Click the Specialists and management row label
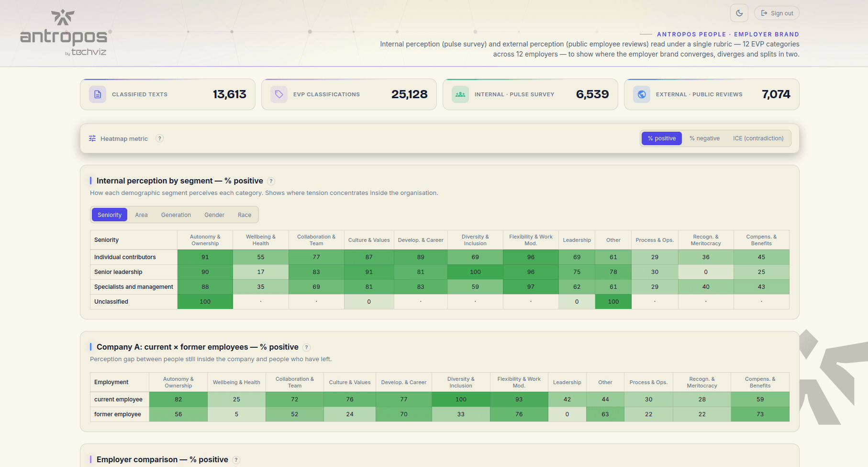The image size is (868, 467). [x=134, y=287]
